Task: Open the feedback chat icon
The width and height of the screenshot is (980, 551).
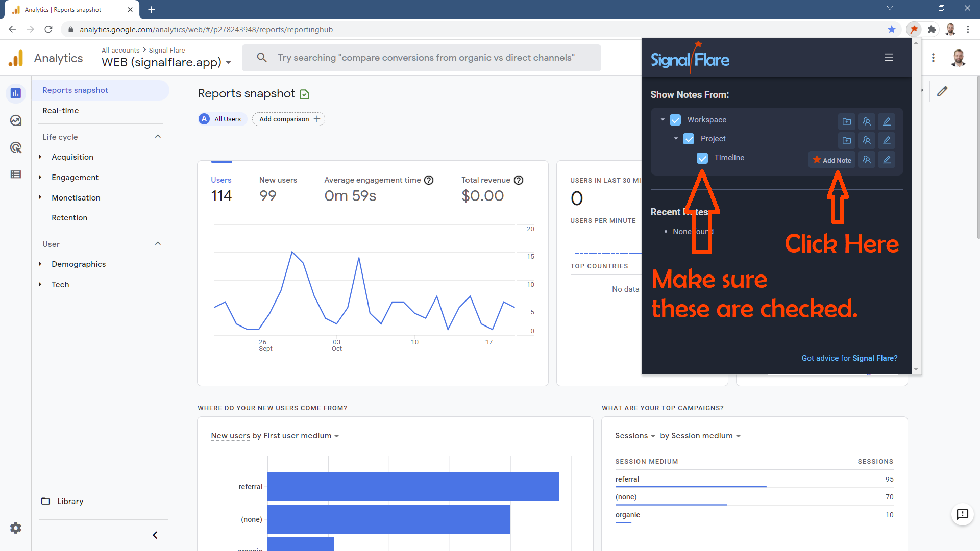Action: (x=962, y=514)
